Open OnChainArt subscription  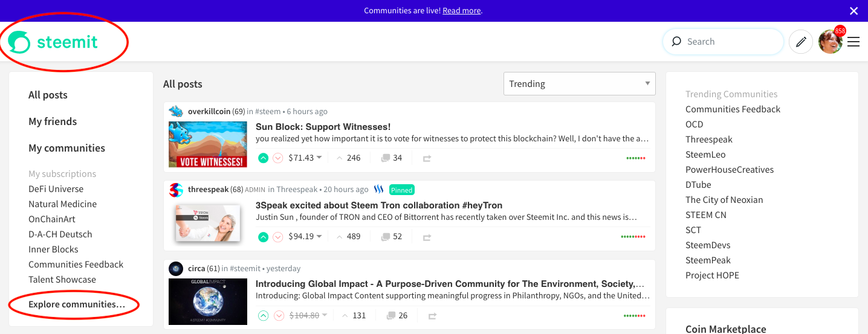coord(52,219)
